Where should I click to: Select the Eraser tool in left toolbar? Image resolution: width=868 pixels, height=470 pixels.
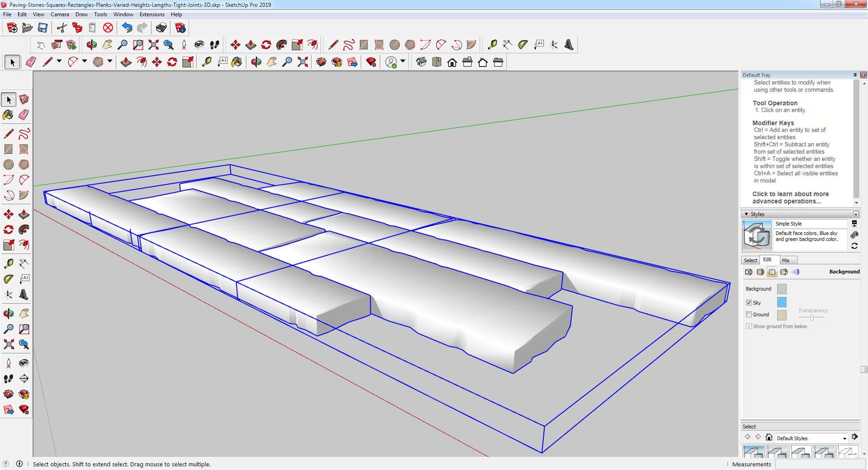click(x=24, y=115)
